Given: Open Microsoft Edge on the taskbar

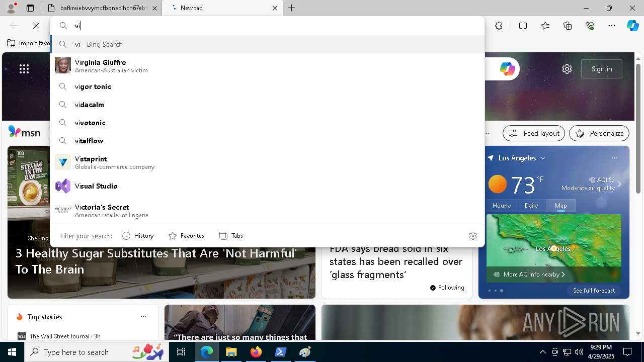Looking at the screenshot, I should click(207, 352).
